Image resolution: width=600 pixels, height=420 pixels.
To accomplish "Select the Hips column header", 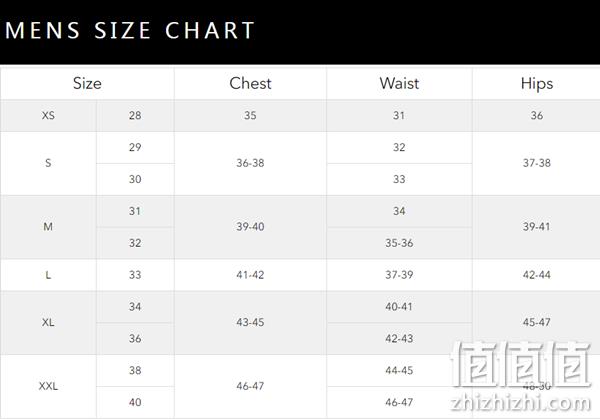I will (x=536, y=84).
